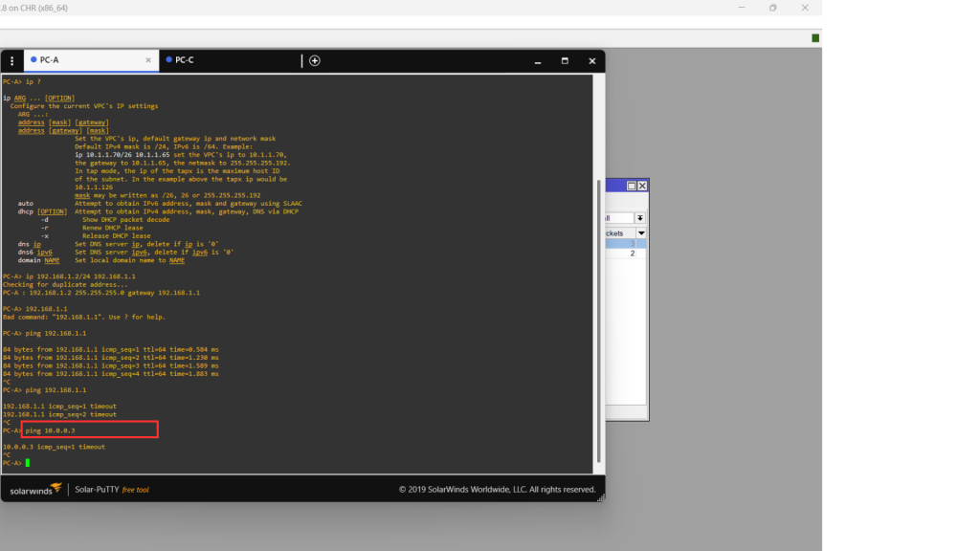Click the terminal vertical scrollbar

(600, 287)
